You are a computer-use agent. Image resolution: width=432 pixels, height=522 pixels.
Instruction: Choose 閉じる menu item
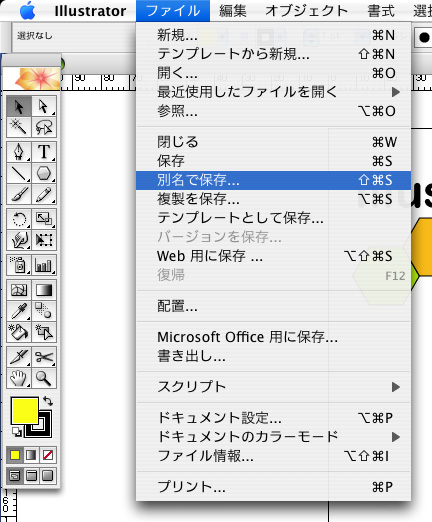[x=273, y=142]
